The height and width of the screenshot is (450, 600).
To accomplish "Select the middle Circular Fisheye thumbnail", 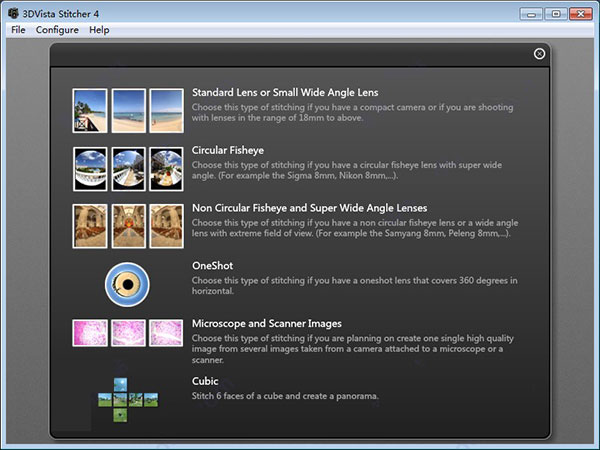I will (x=129, y=169).
